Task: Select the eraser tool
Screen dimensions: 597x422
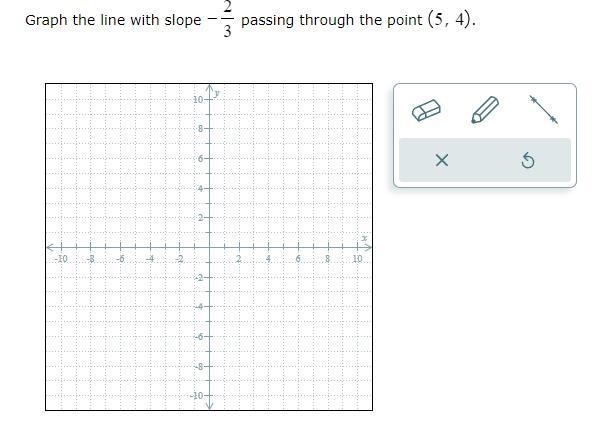Action: pos(426,110)
